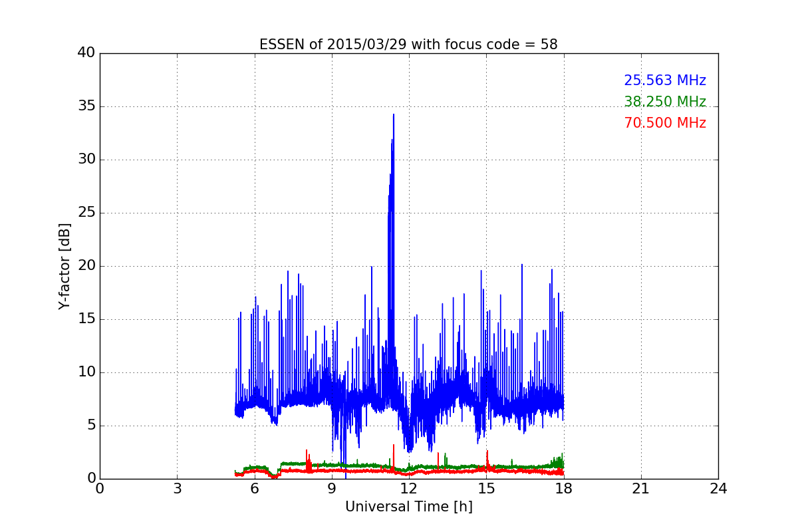This screenshot has height=532, width=798.
Task: Select the 38.250 MHz legend label
Action: pos(665,102)
